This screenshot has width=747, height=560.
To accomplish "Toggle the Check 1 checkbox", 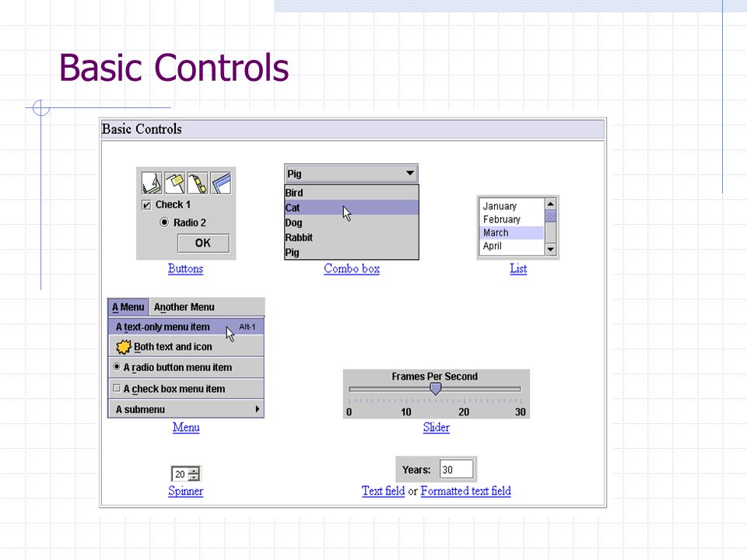I will 146,205.
